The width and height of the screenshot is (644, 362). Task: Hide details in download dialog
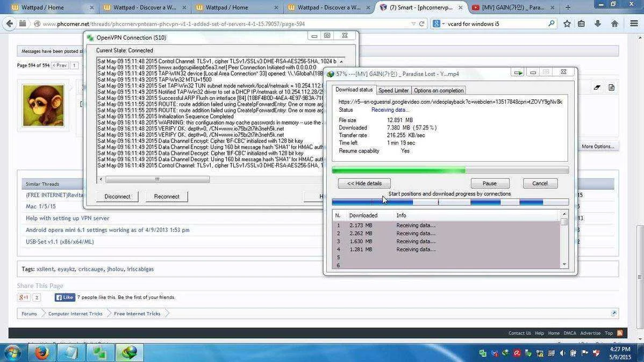(364, 184)
